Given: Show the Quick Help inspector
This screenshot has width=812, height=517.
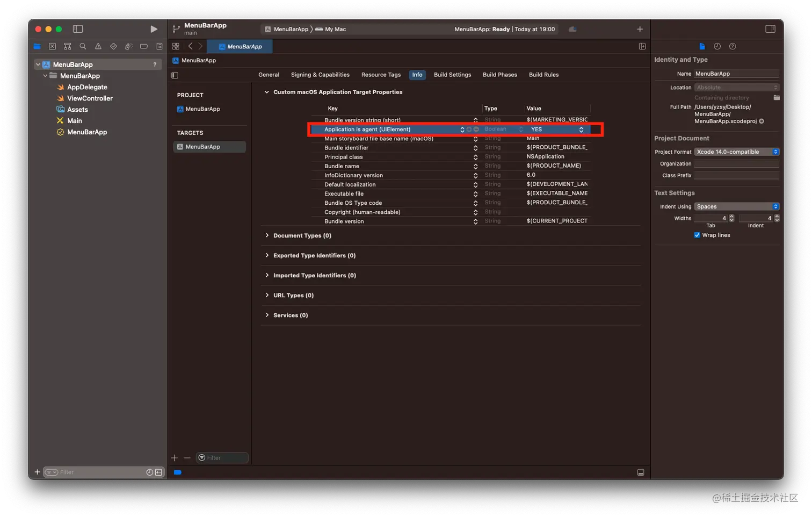Looking at the screenshot, I should pos(733,46).
